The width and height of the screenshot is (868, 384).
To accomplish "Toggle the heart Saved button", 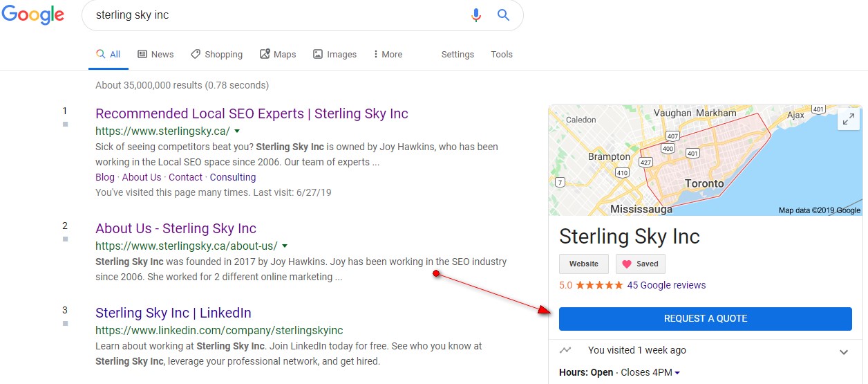I will 641,264.
